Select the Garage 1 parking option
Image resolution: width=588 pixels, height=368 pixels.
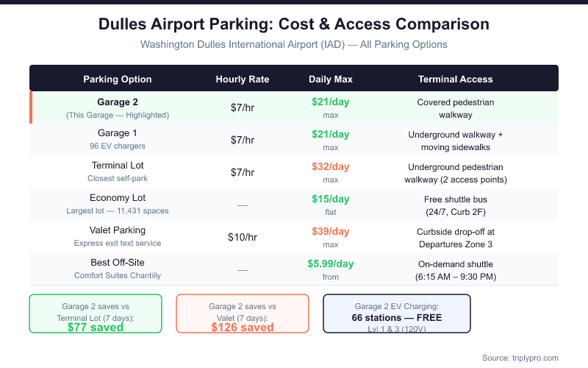(x=118, y=133)
